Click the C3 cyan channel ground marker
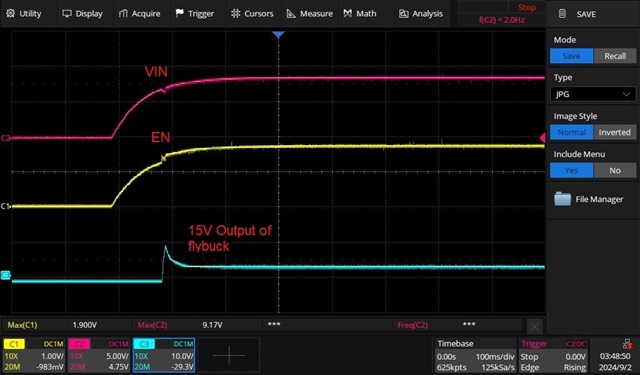 click(5, 275)
